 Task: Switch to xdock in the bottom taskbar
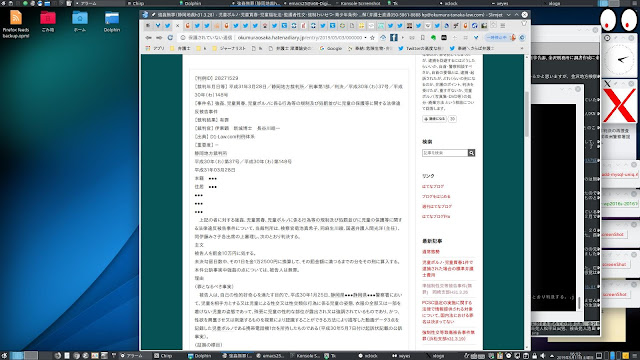click(x=367, y=356)
